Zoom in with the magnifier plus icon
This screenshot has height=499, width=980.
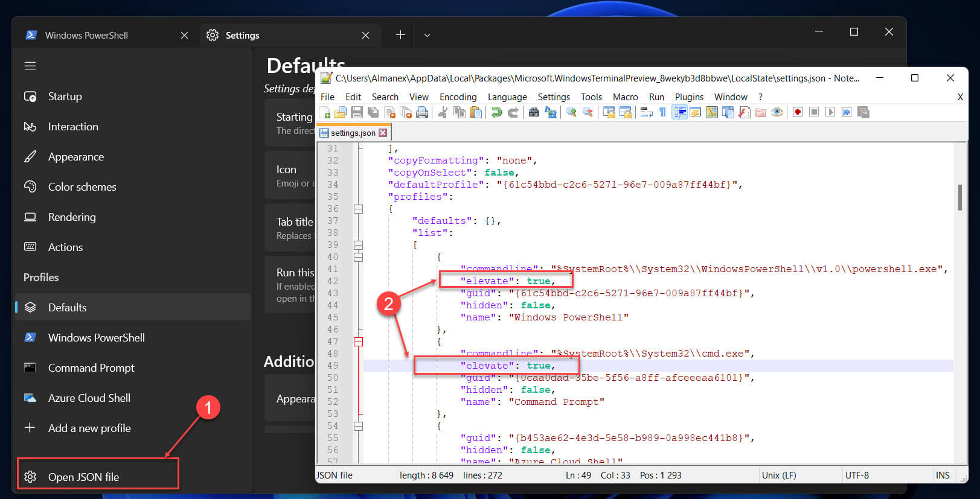pyautogui.click(x=571, y=112)
